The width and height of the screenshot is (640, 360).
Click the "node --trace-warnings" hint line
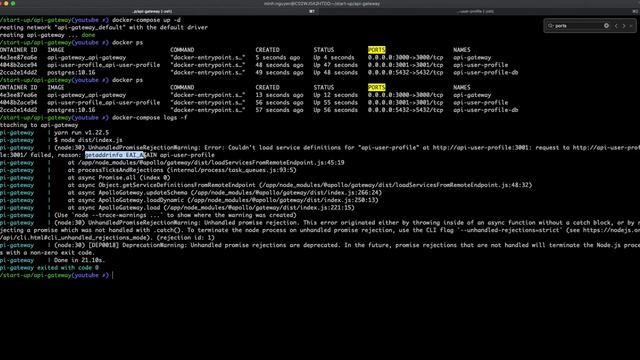(175, 215)
